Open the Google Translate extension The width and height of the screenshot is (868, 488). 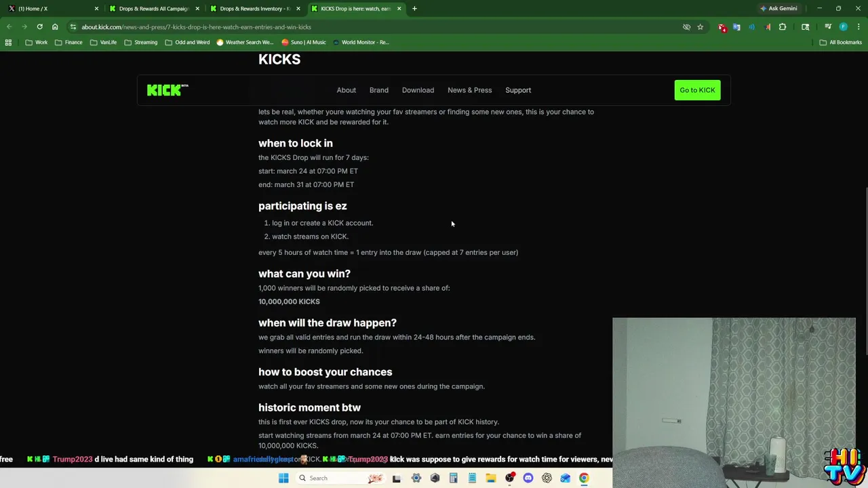(x=736, y=27)
